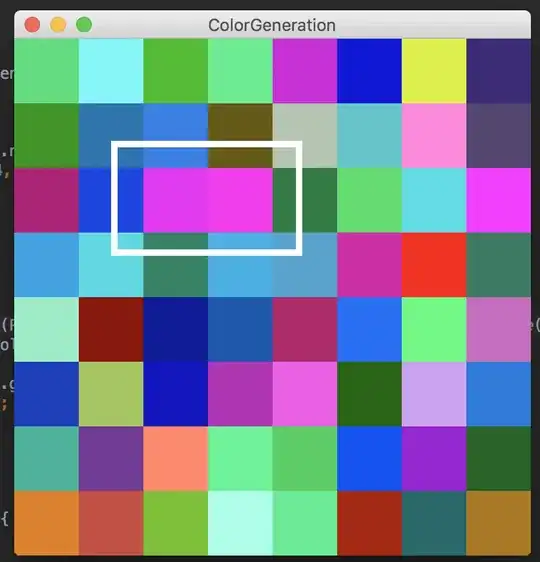Click the dark teal square in bottom row

[434, 523]
